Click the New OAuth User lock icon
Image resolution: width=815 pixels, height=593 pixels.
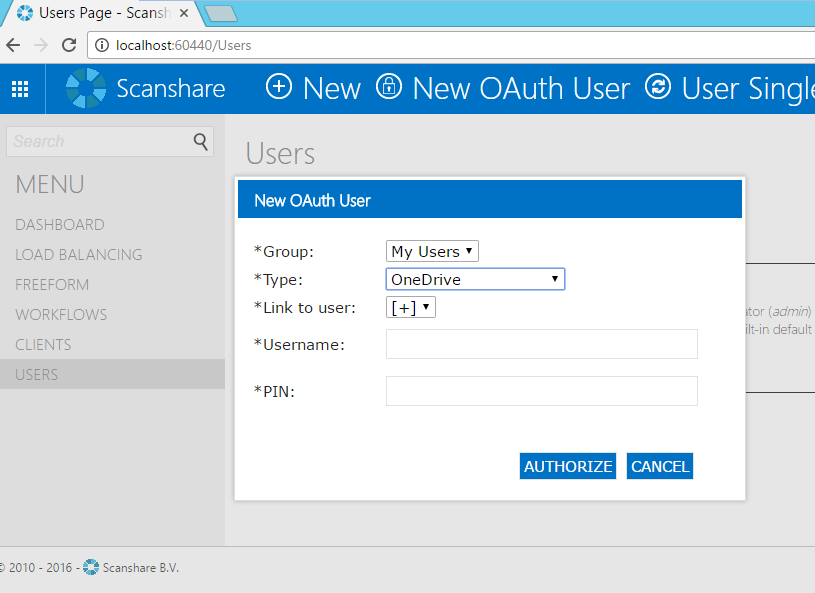tap(389, 87)
